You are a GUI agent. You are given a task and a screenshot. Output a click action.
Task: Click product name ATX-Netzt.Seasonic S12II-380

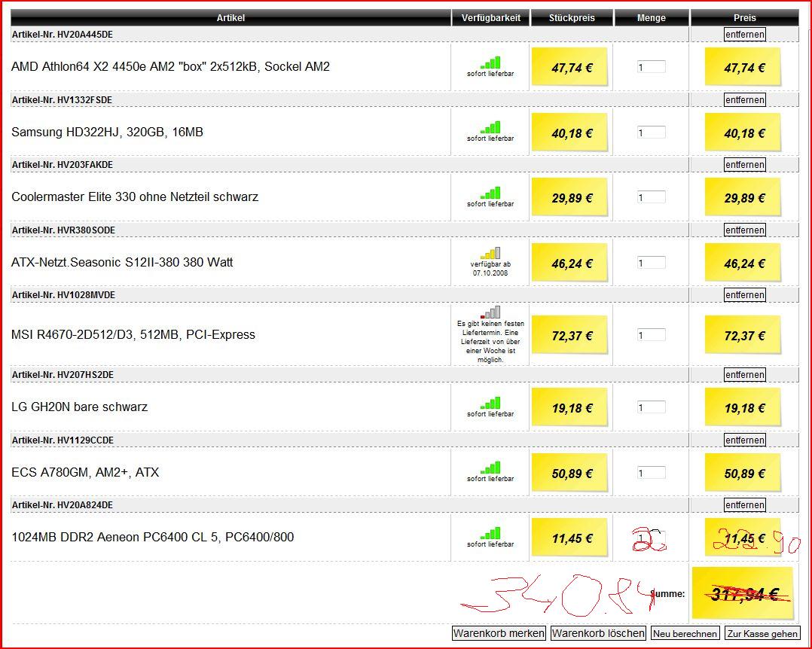[122, 263]
